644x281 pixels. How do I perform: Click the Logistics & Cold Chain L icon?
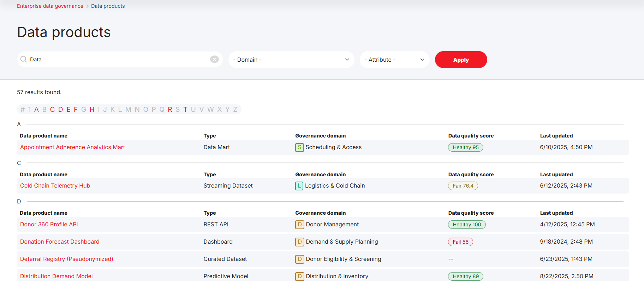[x=299, y=186]
